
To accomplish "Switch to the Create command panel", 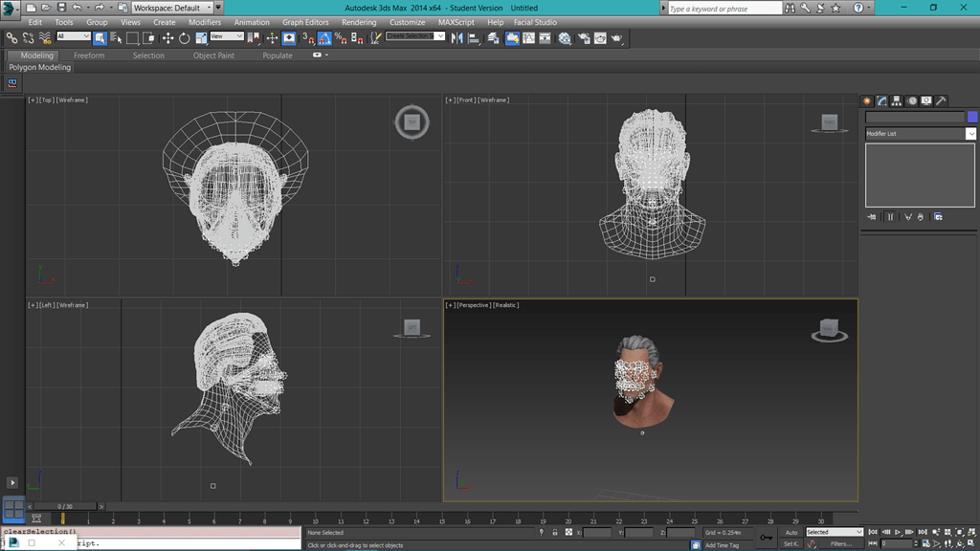I will (866, 100).
